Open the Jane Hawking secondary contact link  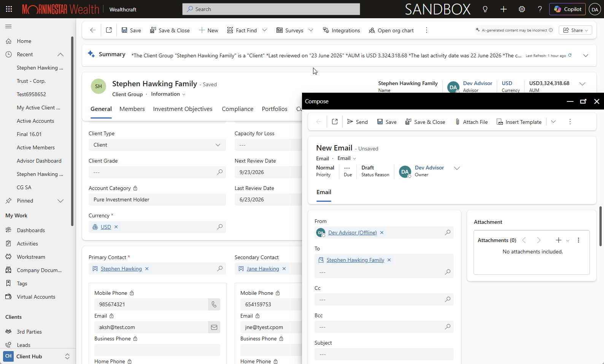(x=262, y=269)
